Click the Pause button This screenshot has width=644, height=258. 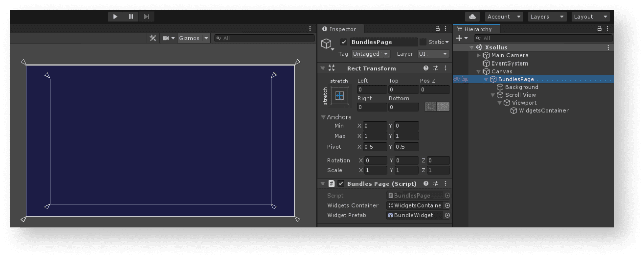[131, 17]
